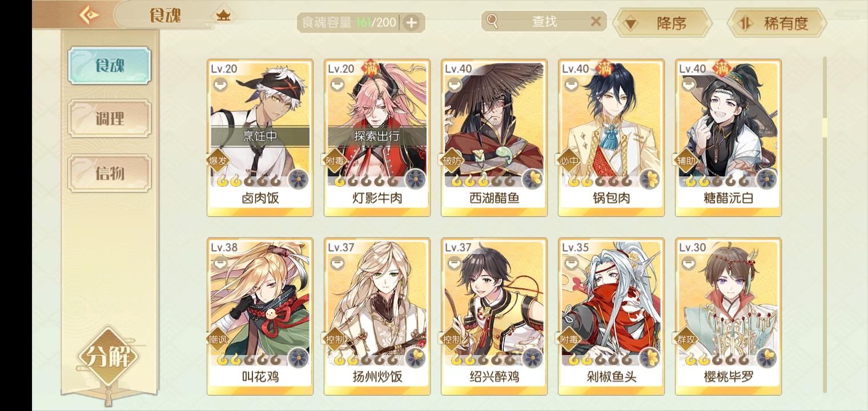Open the pavilion home icon beside 食魂
868x411 pixels.
click(223, 15)
